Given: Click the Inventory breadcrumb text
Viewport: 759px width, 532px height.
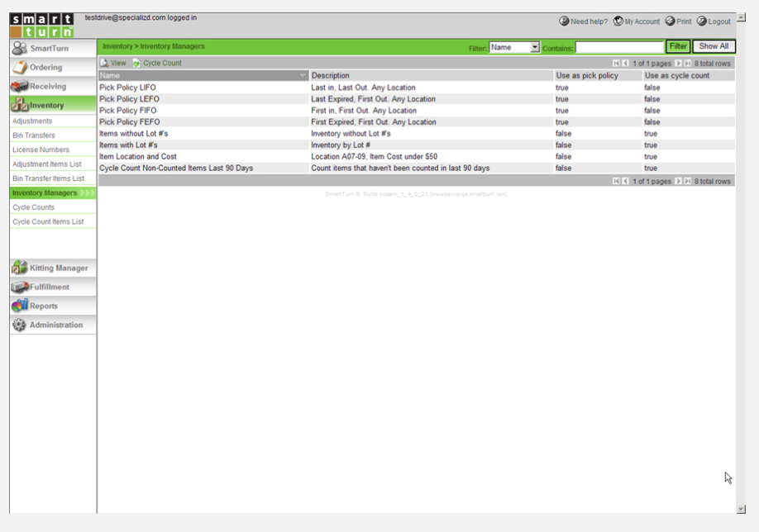Looking at the screenshot, I should click(x=117, y=46).
